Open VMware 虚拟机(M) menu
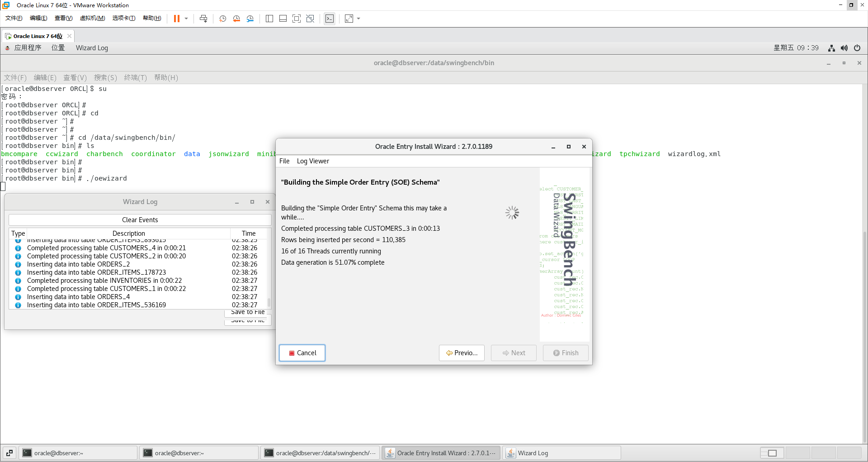Image resolution: width=868 pixels, height=462 pixels. coord(92,18)
